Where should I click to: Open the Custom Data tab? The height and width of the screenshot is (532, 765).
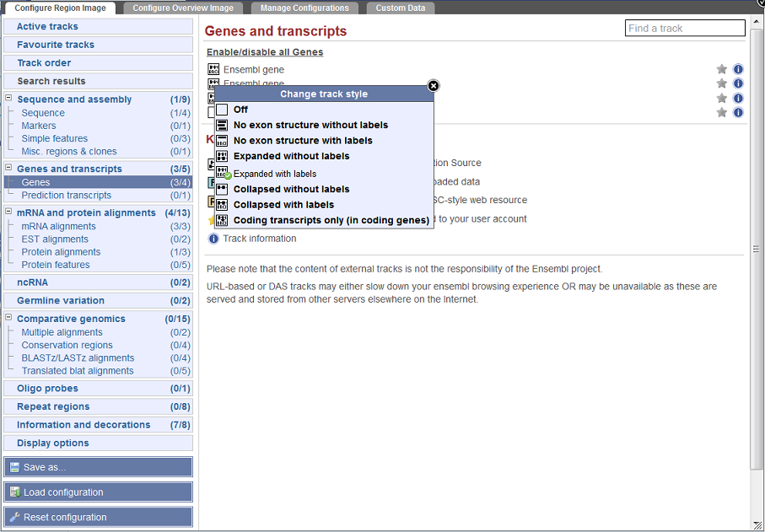click(x=401, y=8)
